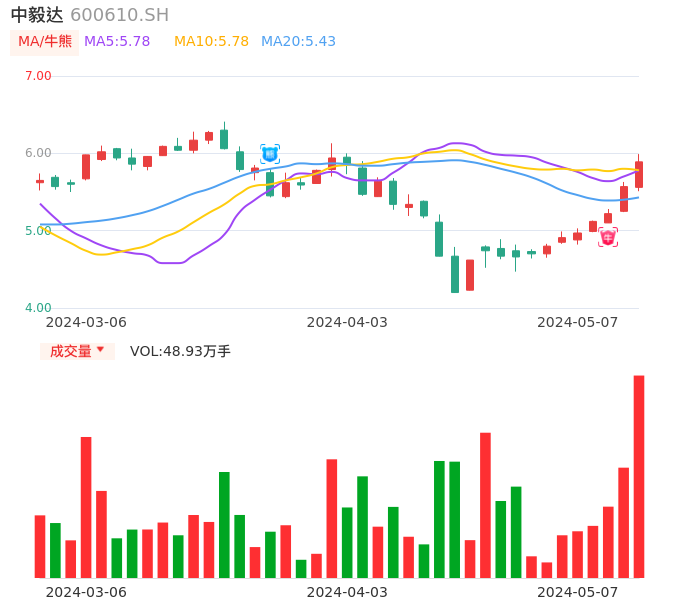
Task: Select the MA/牛熊 indicator tab
Action: click(44, 42)
